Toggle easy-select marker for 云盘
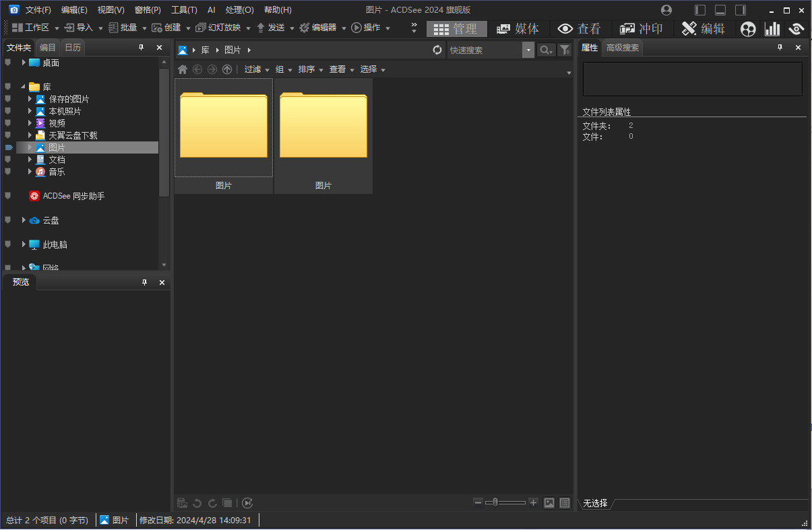 [x=8, y=220]
